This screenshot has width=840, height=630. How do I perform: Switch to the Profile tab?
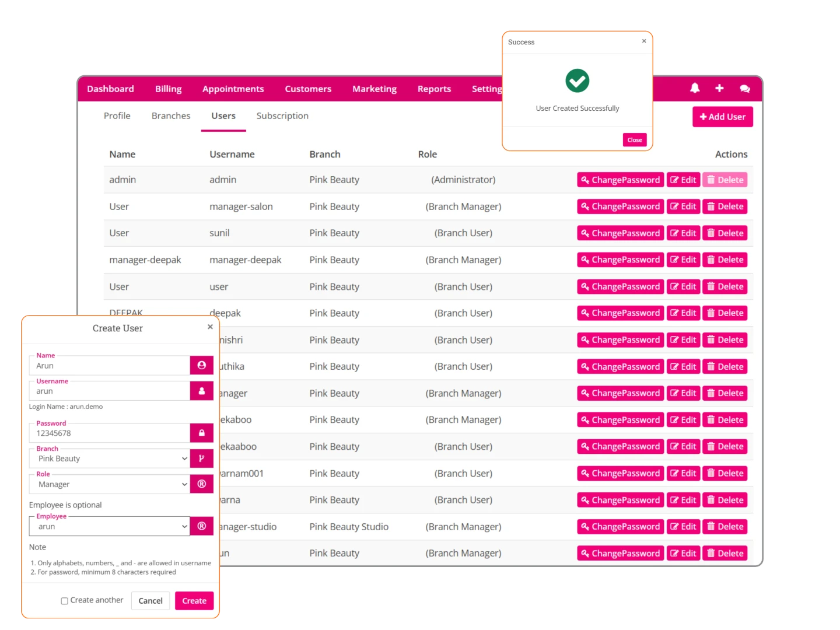tap(117, 116)
